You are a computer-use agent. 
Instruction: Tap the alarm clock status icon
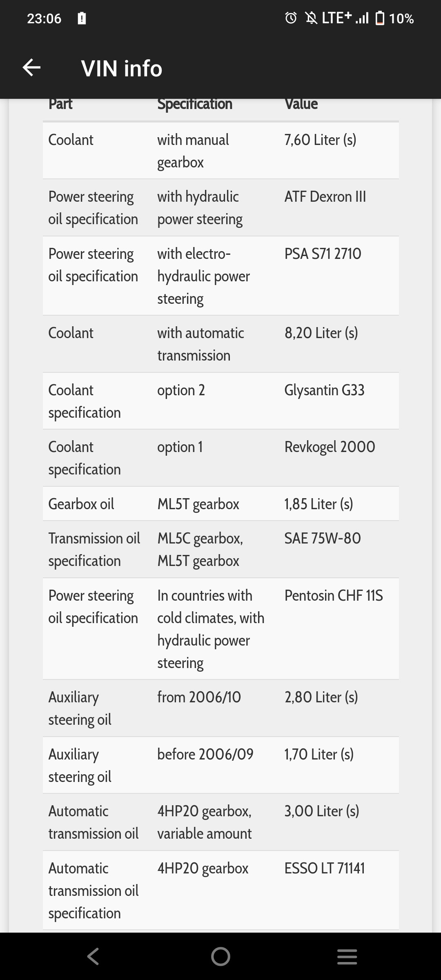(291, 18)
